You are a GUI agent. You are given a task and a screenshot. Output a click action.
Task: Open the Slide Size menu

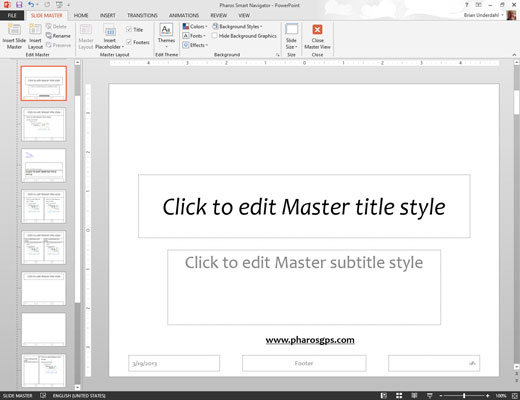tap(291, 37)
